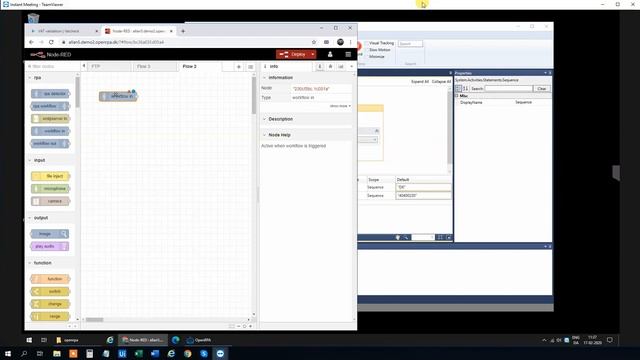Open the sidebar chart dashboard tab icon
This screenshot has width=640, height=360.
click(340, 67)
